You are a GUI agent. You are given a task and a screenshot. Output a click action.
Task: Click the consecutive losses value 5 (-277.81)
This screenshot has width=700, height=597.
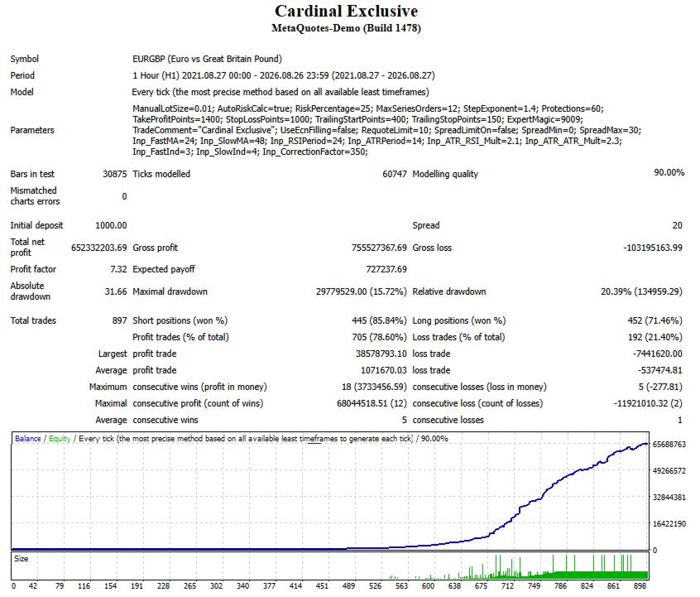pos(660,387)
